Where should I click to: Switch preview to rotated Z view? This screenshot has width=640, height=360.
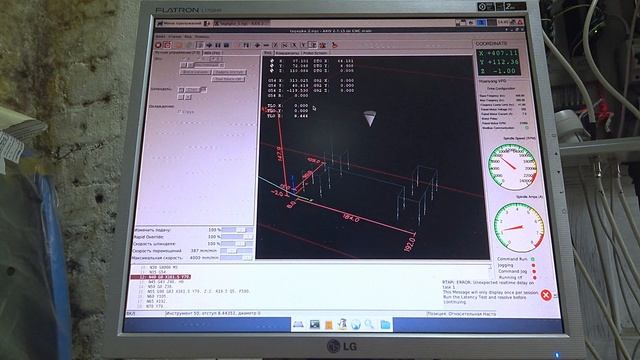[x=284, y=45]
